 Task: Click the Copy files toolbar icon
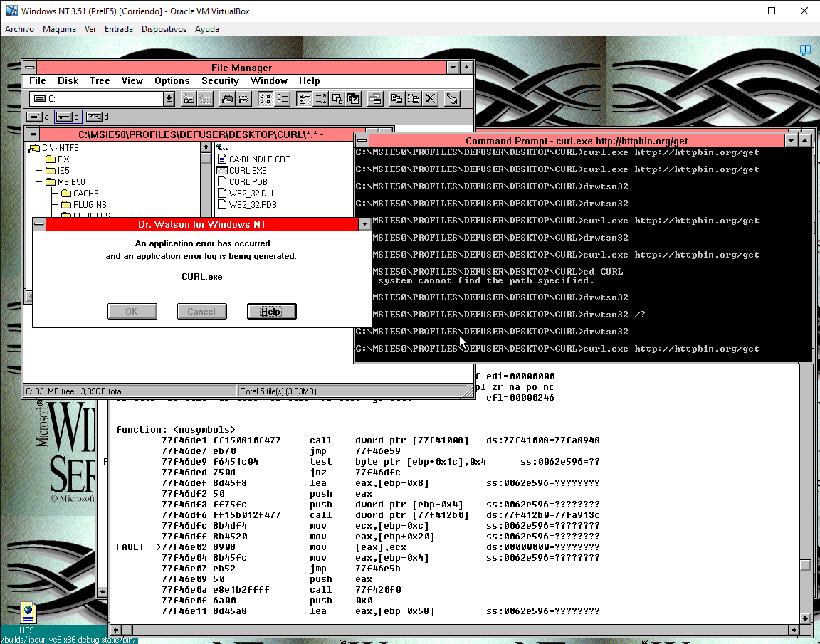click(x=397, y=99)
